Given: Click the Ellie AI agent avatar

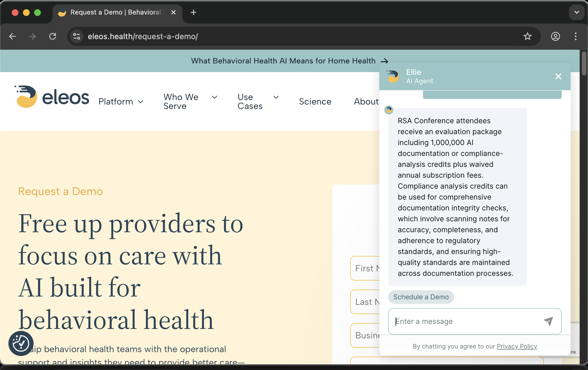Looking at the screenshot, I should (393, 76).
